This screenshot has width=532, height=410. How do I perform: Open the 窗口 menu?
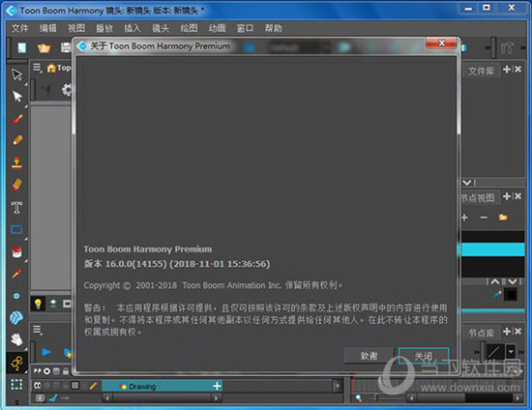point(245,28)
